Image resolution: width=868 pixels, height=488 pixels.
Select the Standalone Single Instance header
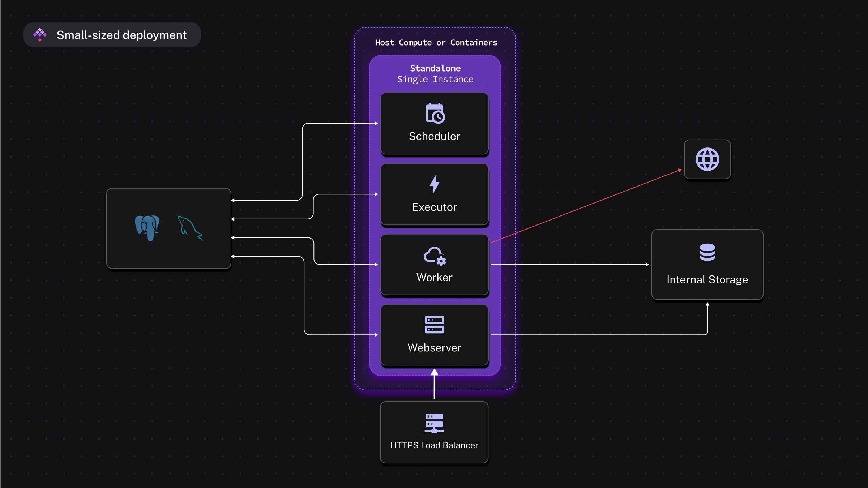click(x=435, y=73)
